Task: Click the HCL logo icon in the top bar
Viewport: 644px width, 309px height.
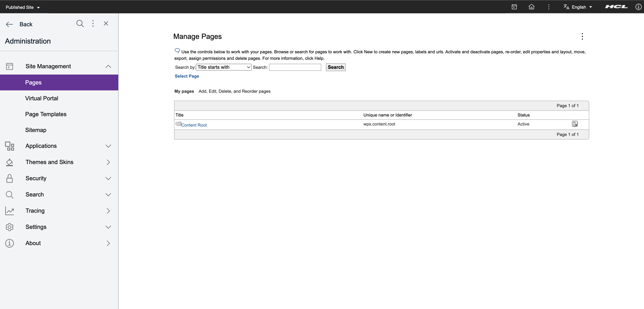Action: pos(616,6)
